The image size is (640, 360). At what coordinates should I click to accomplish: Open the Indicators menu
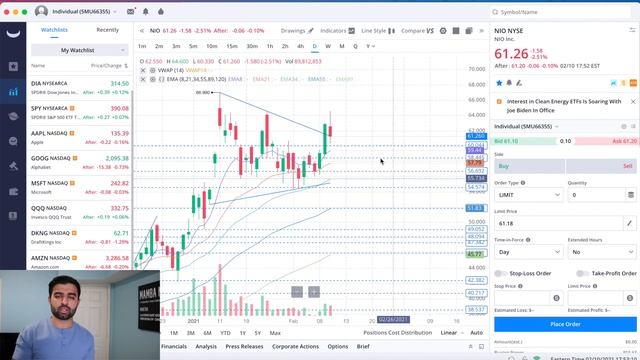pyautogui.click(x=337, y=31)
